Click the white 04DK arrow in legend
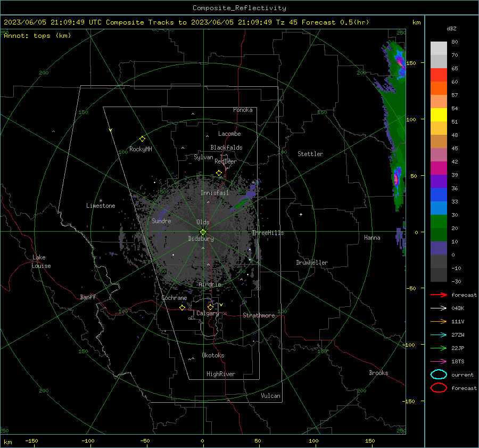This screenshot has width=479, height=448. pyautogui.click(x=439, y=308)
